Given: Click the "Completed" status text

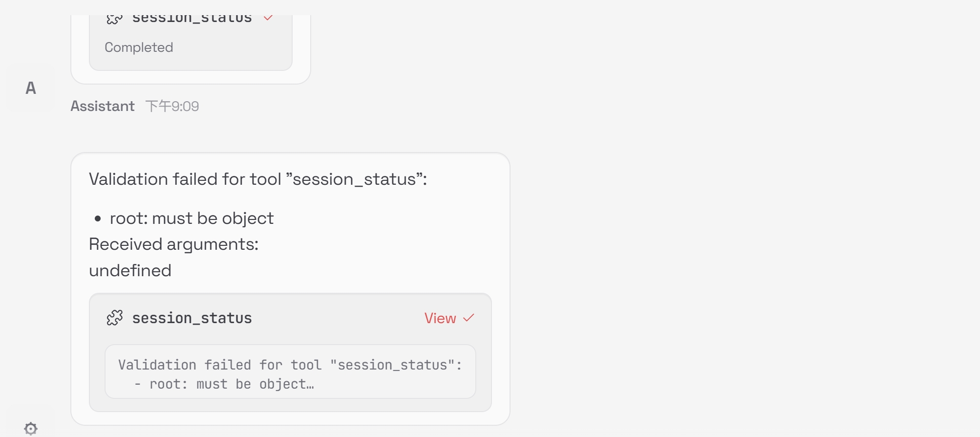Looking at the screenshot, I should pos(139,47).
